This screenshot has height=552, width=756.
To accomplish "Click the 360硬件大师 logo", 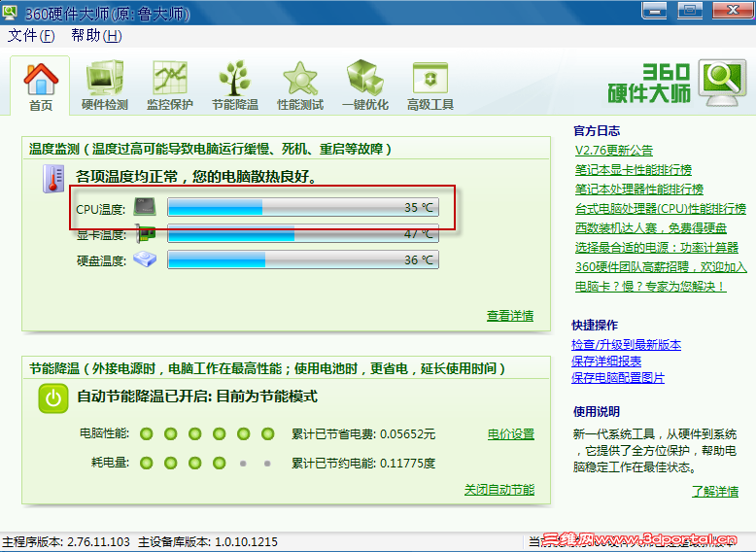I will [677, 85].
